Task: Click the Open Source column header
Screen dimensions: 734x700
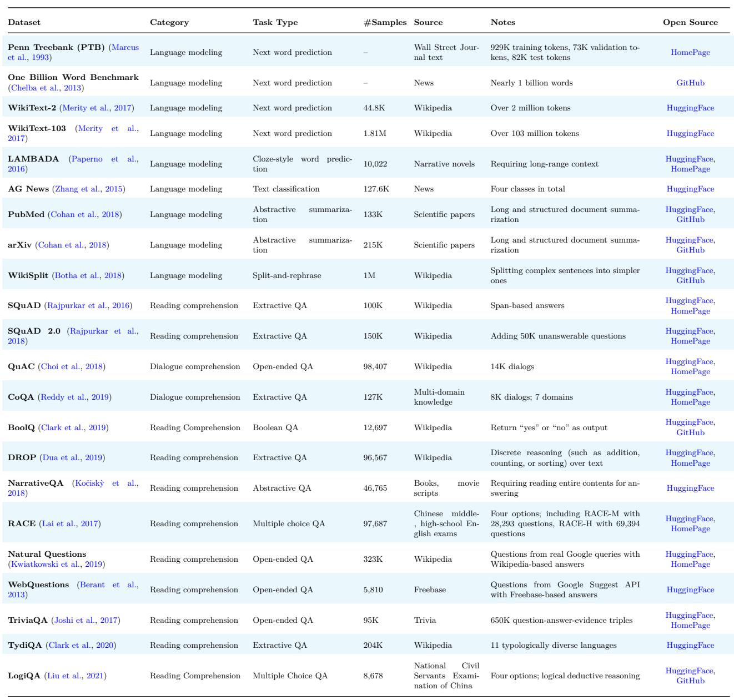Action: click(690, 22)
